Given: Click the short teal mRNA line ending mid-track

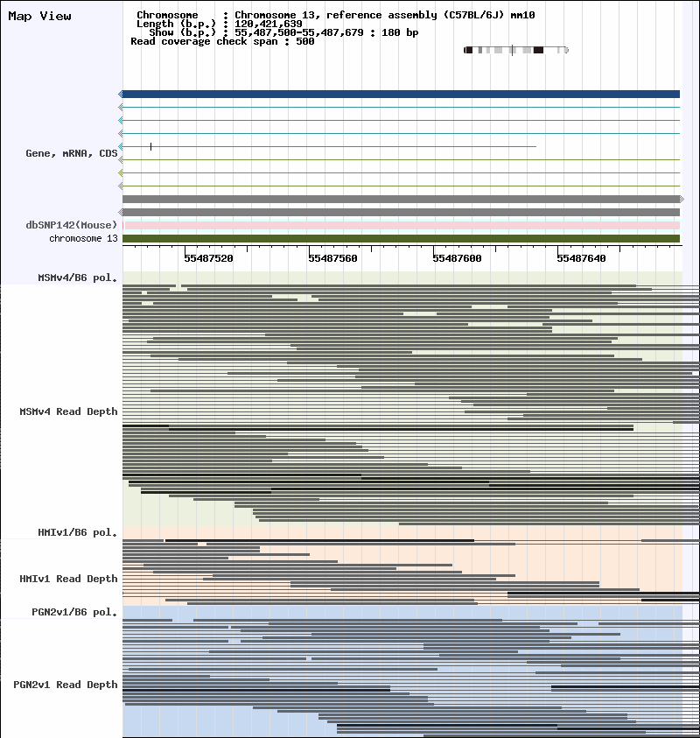Looking at the screenshot, I should (x=329, y=147).
